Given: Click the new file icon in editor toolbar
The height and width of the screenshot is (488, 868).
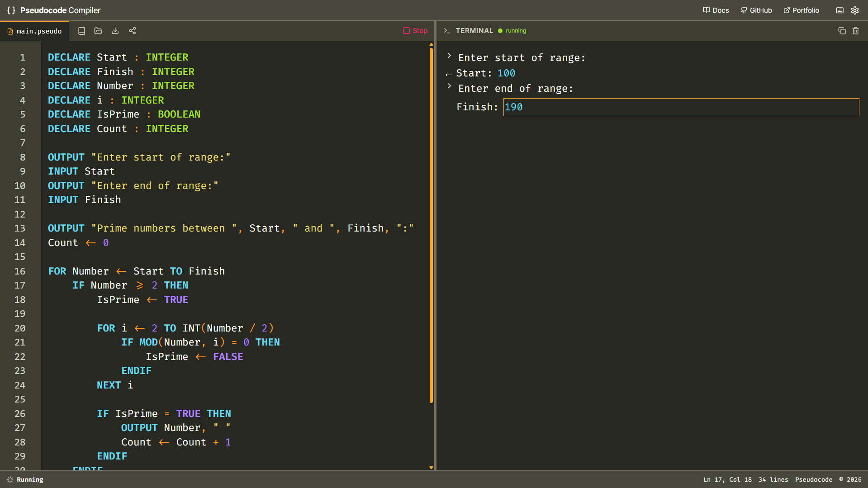Looking at the screenshot, I should coord(81,31).
